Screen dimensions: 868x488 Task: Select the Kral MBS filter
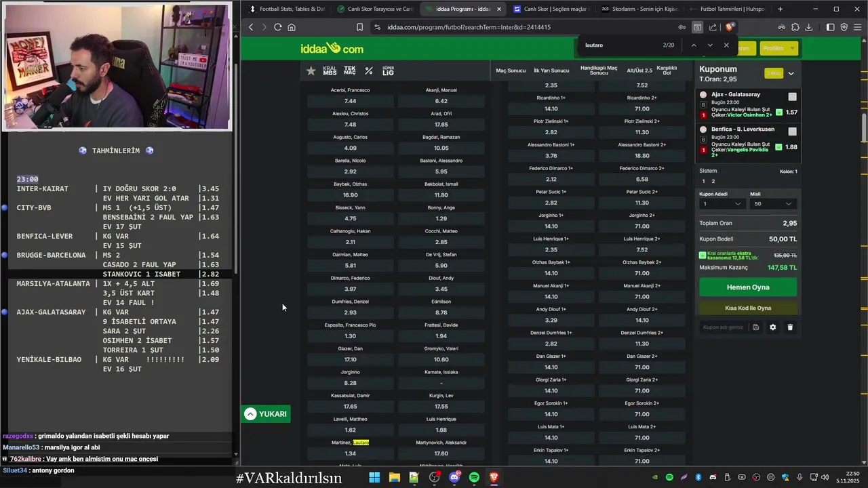[x=330, y=70]
